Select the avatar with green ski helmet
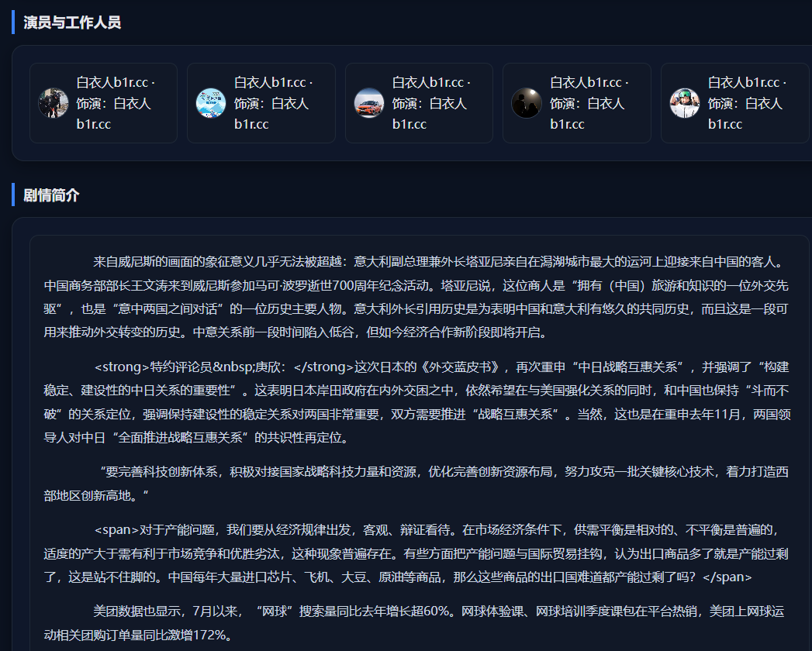The width and height of the screenshot is (812, 651). click(x=685, y=103)
